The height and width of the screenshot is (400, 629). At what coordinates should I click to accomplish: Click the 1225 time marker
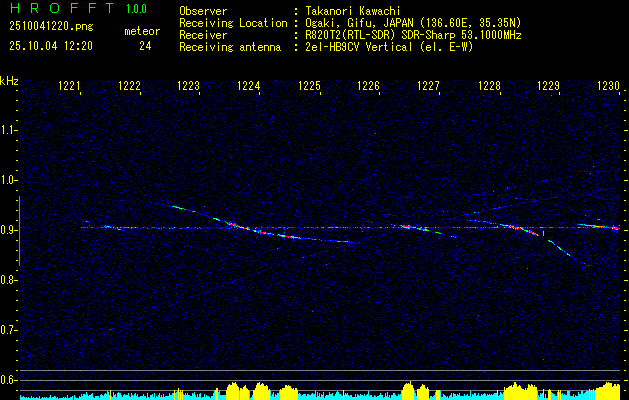click(x=309, y=86)
